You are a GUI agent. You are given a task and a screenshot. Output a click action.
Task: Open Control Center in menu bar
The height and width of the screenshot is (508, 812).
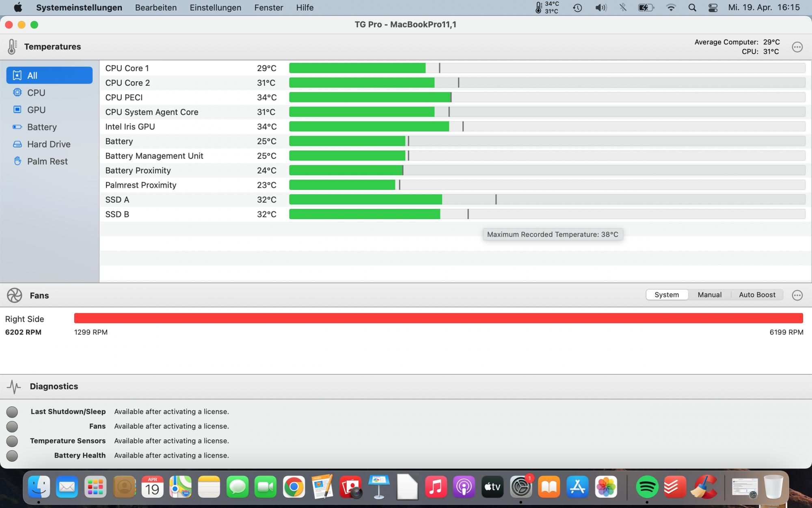[x=713, y=7]
